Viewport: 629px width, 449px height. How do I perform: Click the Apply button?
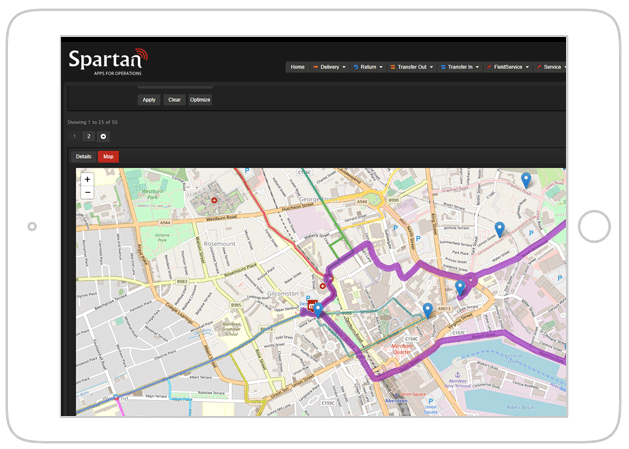pyautogui.click(x=149, y=100)
